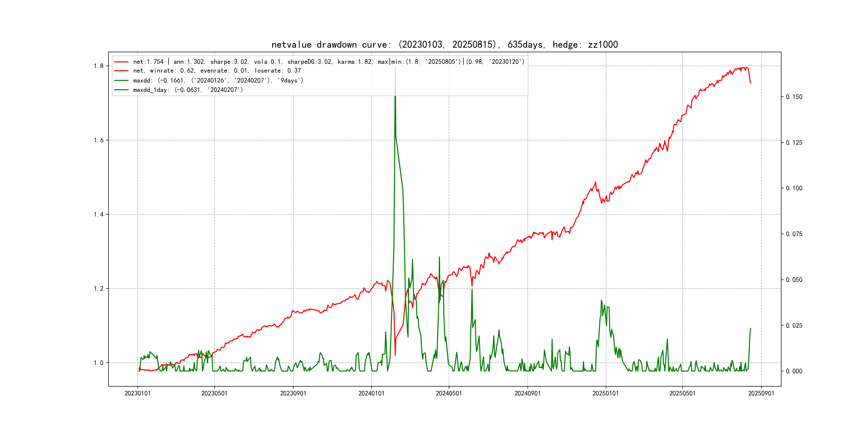Click the green swatch beside maxdd legend entry

pyautogui.click(x=121, y=81)
